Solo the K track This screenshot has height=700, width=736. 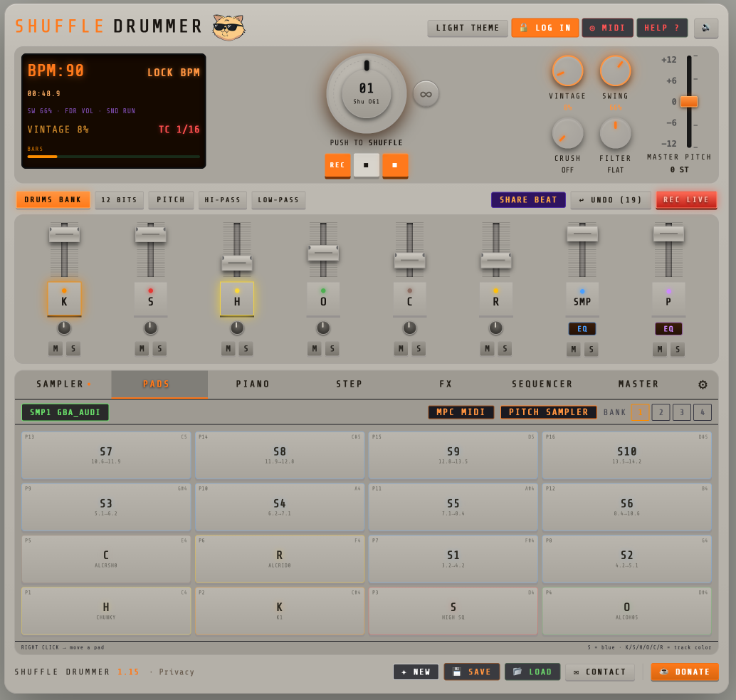(x=73, y=348)
